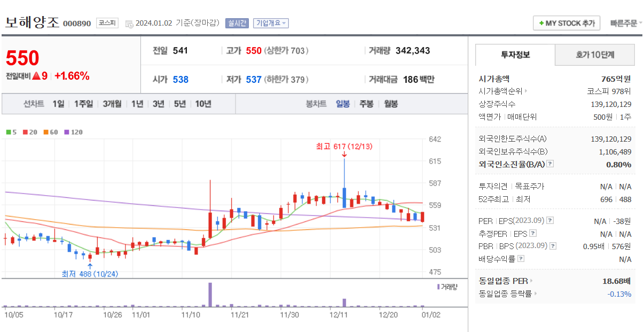This screenshot has height=332, width=644.
Task: Click the current price 550
Action: tap(22, 58)
